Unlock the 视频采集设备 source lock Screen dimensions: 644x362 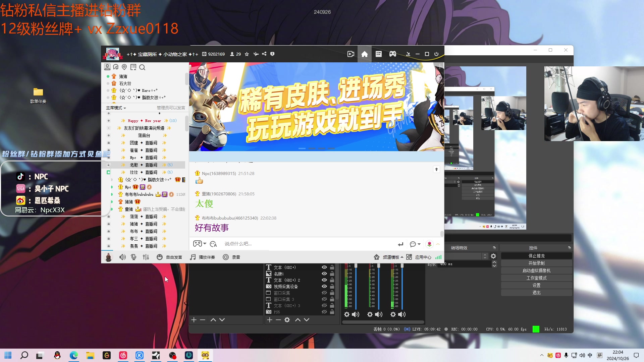tap(332, 287)
